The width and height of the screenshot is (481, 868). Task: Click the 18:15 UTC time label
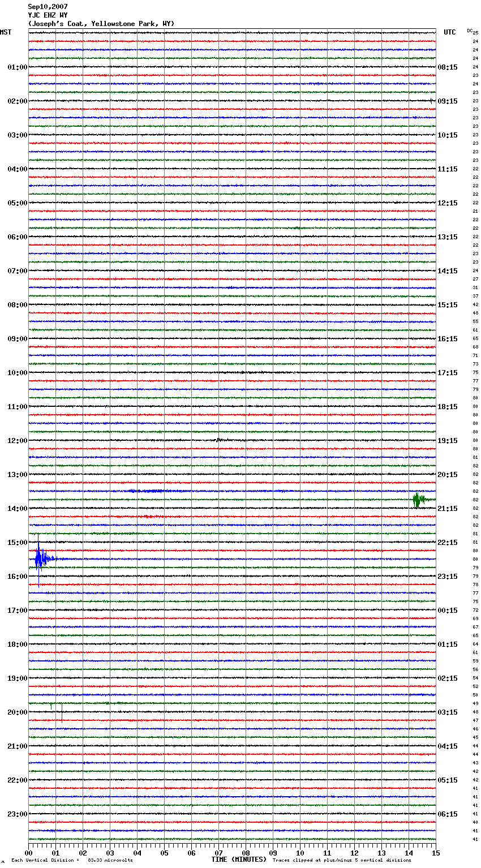point(448,407)
